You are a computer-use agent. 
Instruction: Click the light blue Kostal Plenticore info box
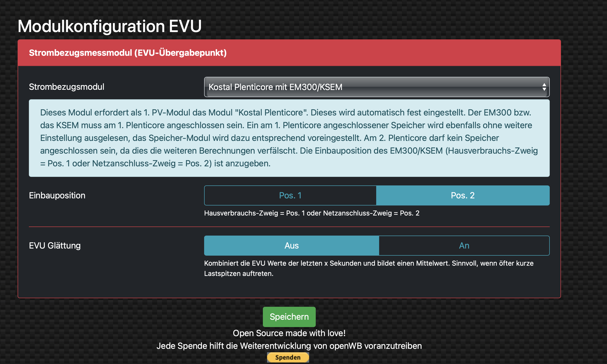pos(289,138)
